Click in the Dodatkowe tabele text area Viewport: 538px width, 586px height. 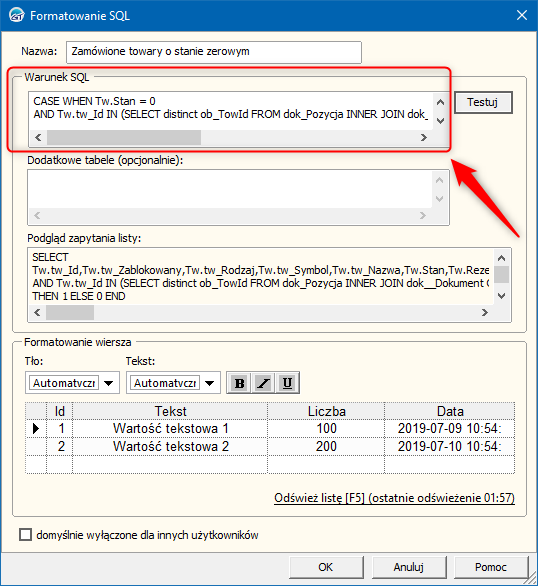point(230,189)
